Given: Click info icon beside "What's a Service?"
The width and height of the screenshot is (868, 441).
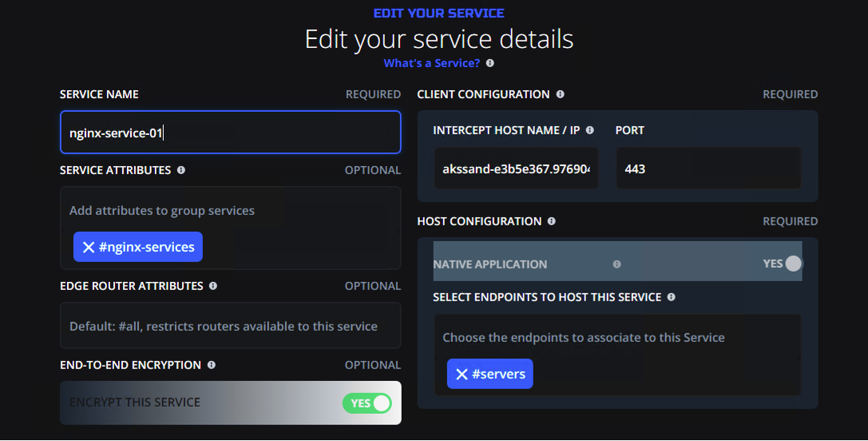Looking at the screenshot, I should 489,63.
